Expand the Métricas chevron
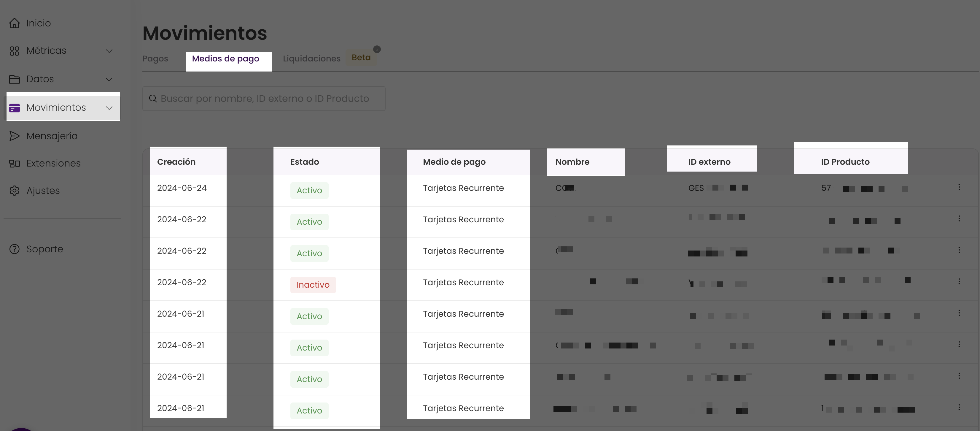The image size is (980, 431). (109, 51)
